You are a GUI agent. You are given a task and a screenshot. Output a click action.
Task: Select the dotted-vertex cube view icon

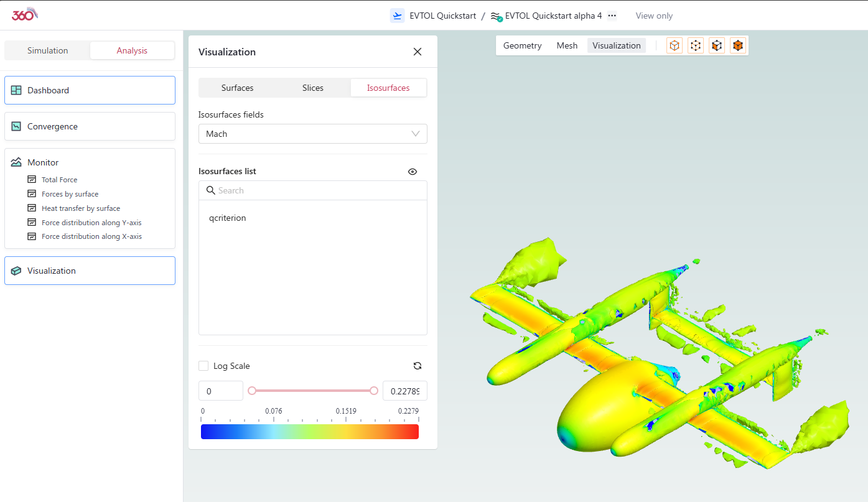696,45
